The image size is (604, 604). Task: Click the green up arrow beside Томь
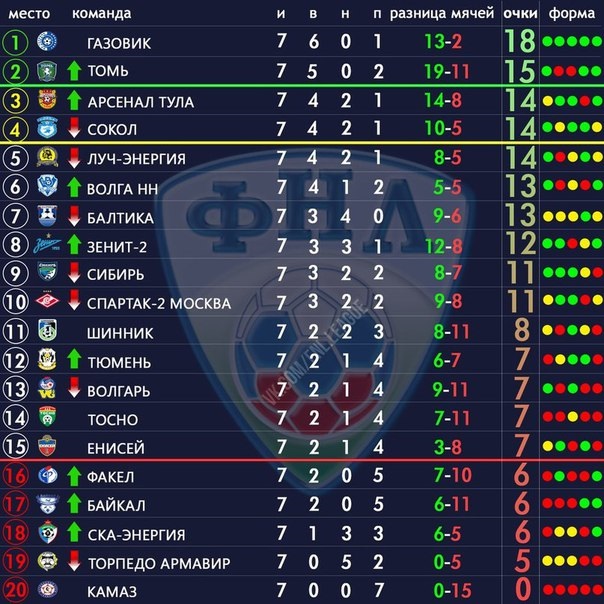point(74,71)
